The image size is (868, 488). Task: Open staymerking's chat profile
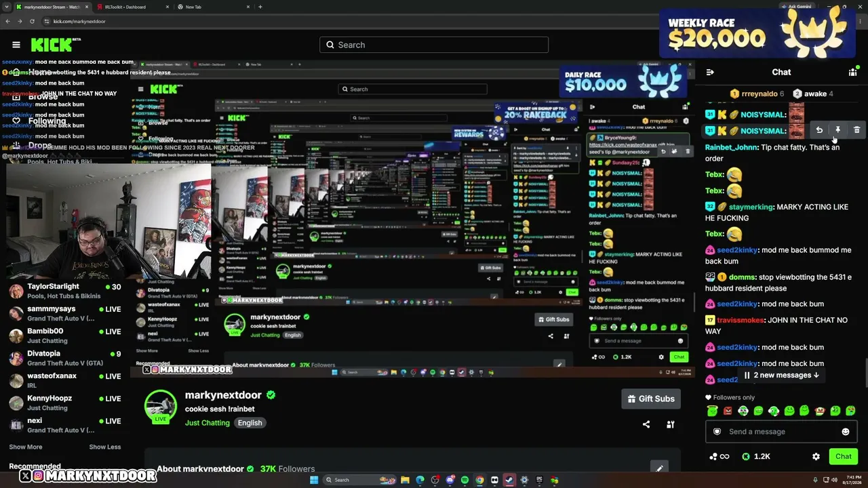coord(751,207)
